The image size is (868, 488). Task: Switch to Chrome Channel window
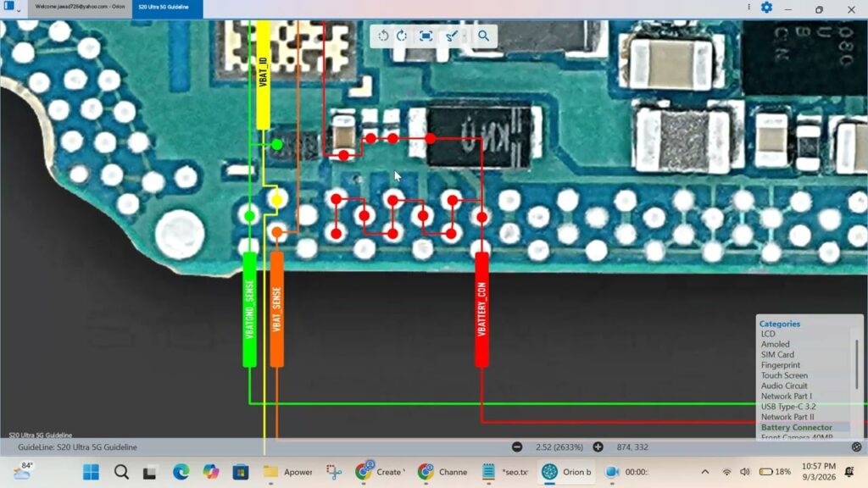tap(442, 472)
